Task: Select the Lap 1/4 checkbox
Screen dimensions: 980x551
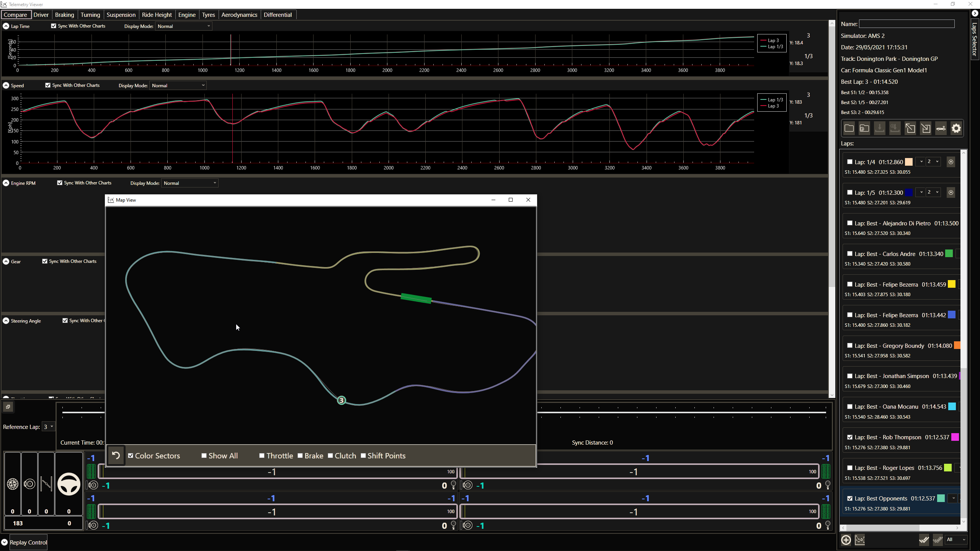Action: point(850,162)
